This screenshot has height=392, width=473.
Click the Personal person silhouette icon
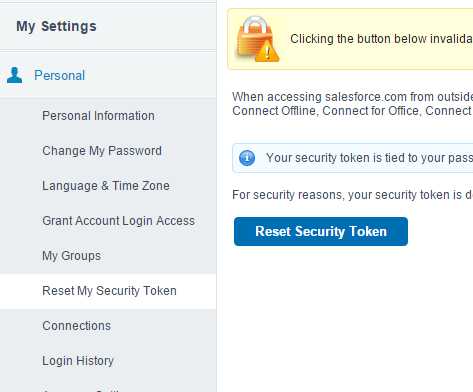coord(14,75)
